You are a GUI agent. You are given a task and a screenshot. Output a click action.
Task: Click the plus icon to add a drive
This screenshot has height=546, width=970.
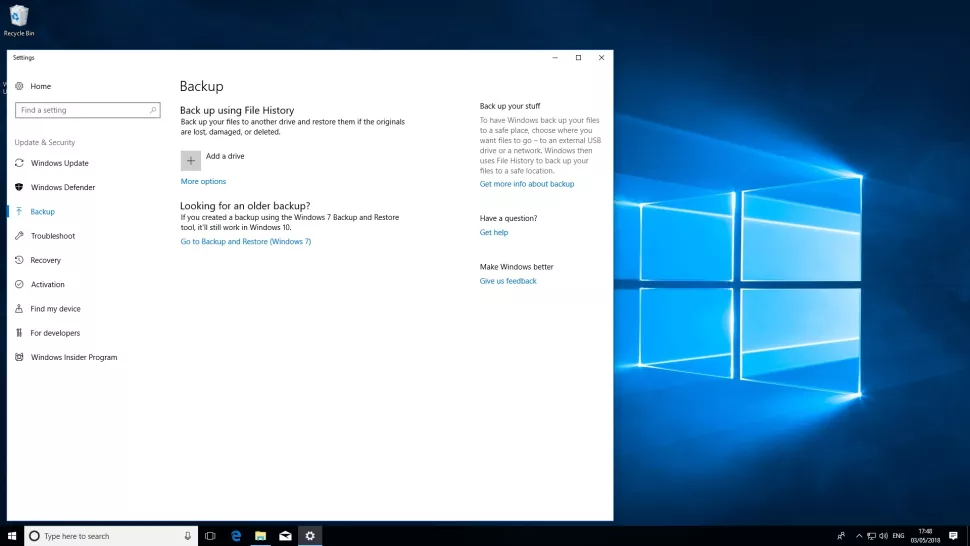191,161
